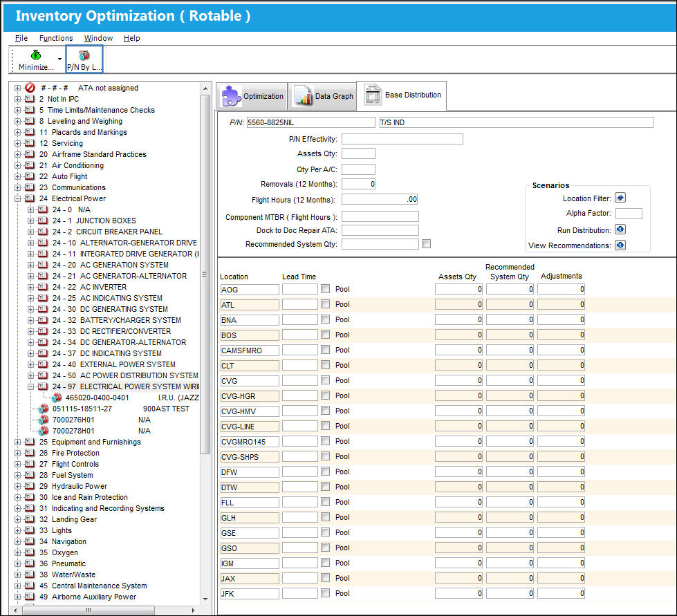The image size is (677, 616).
Task: Click the View Recommendations icon button
Action: [620, 245]
